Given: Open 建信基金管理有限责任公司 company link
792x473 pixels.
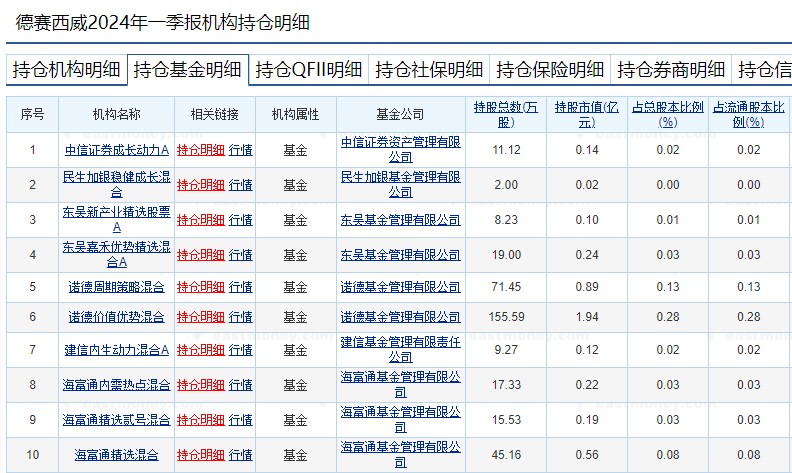Looking at the screenshot, I should coord(400,349).
